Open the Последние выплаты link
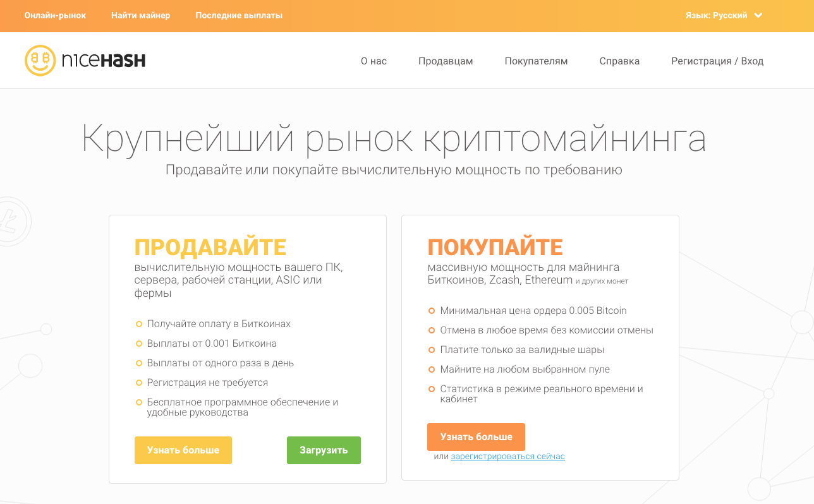 239,15
